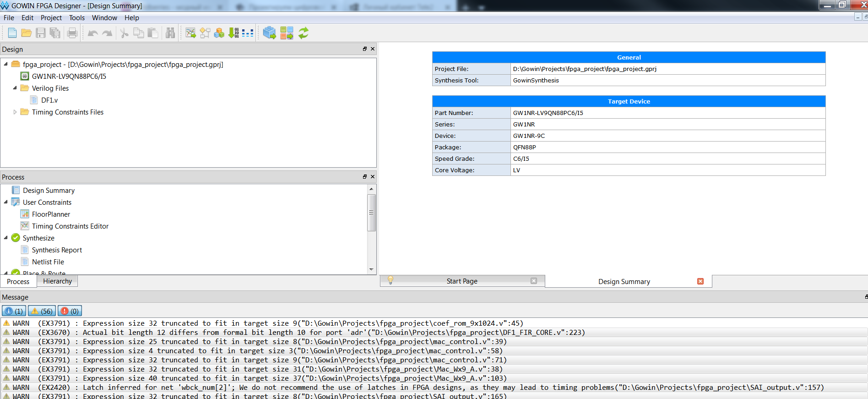Click the blue block Synthesize icon
The height and width of the screenshot is (399, 868).
tap(269, 33)
